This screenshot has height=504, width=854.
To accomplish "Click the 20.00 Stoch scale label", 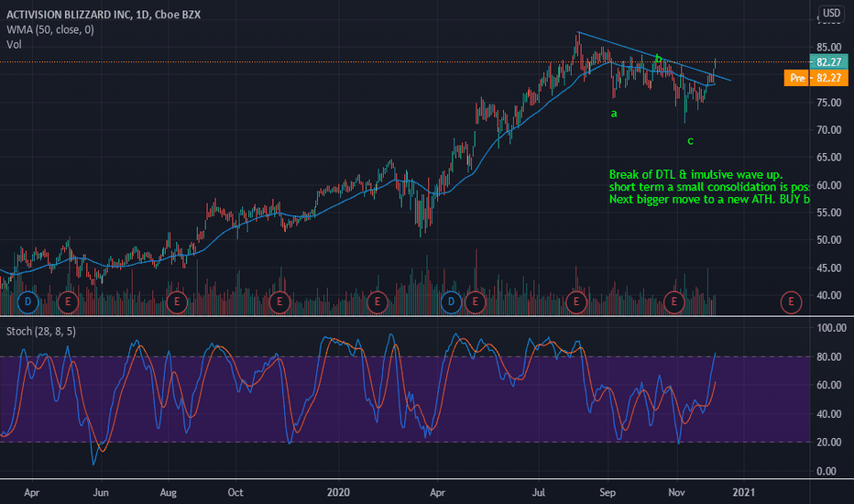I will (x=829, y=443).
